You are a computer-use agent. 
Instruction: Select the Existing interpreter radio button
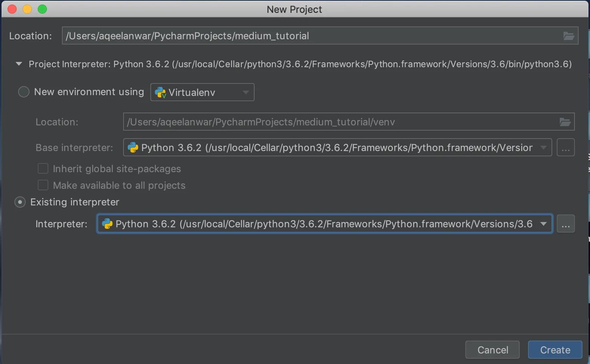point(20,202)
